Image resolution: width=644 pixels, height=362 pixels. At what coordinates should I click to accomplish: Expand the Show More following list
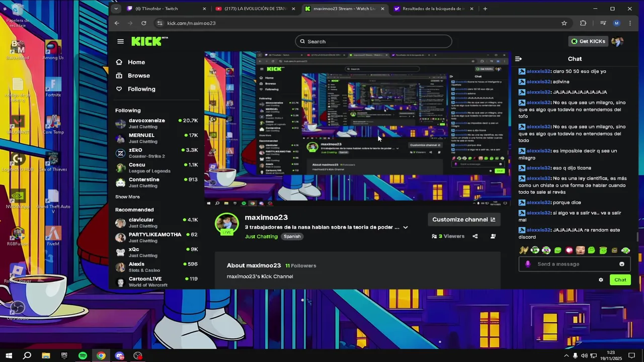click(x=127, y=197)
